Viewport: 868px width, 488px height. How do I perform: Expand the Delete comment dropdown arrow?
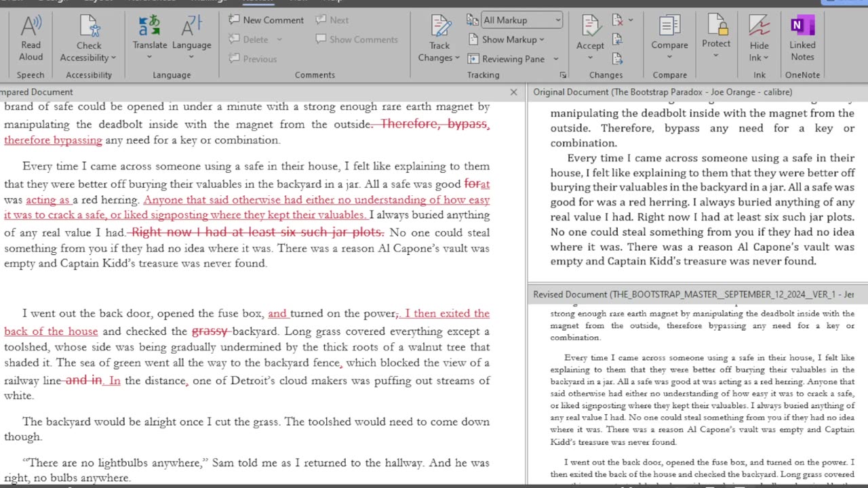[x=279, y=39]
